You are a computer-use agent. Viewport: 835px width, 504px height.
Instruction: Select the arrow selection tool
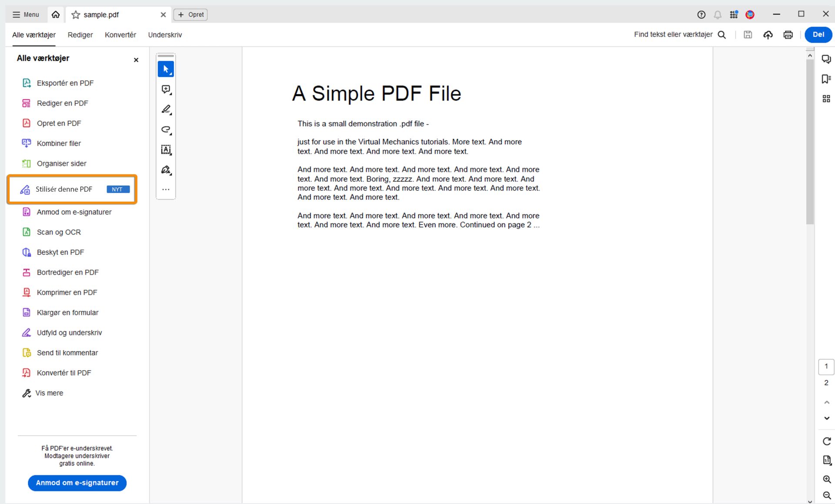coord(166,69)
